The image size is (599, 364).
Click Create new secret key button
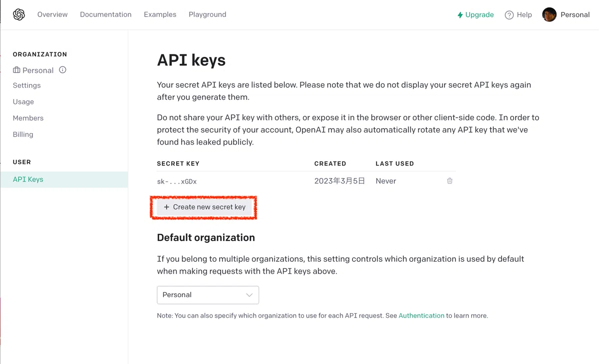[x=205, y=207]
